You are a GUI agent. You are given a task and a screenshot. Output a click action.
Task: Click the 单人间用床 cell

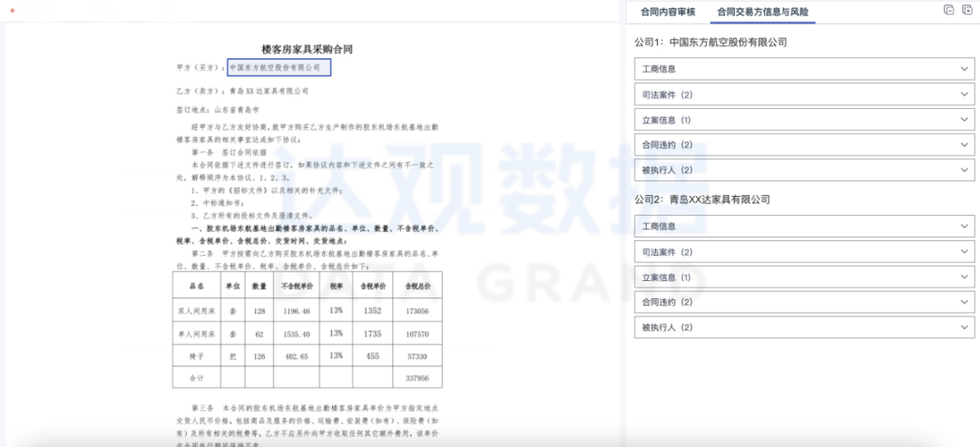pos(196,334)
